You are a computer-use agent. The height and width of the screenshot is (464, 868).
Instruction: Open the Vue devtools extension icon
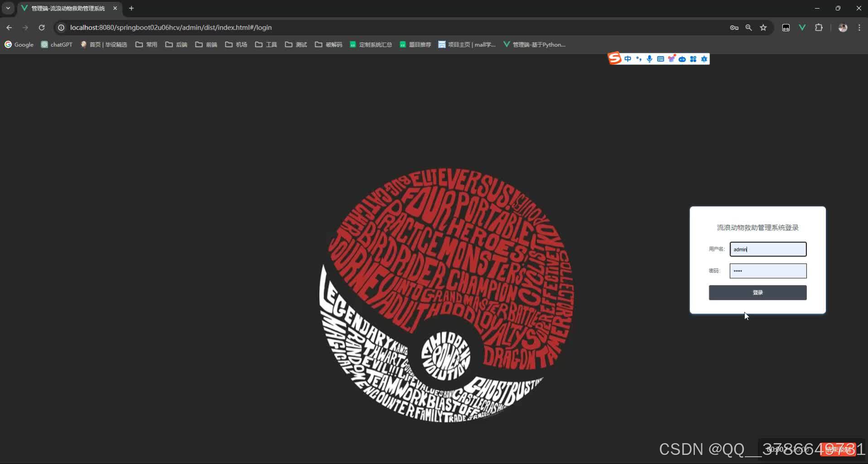click(x=802, y=28)
